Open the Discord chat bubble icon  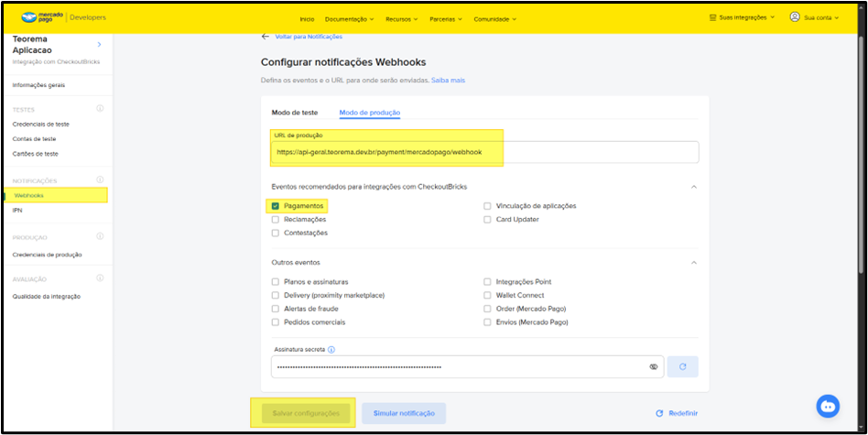[x=828, y=407]
